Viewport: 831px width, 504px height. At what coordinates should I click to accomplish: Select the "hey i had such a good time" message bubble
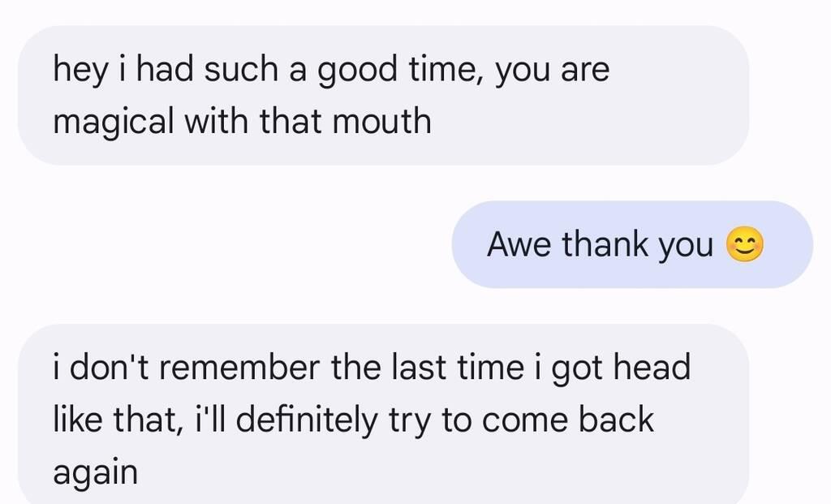[x=381, y=95]
